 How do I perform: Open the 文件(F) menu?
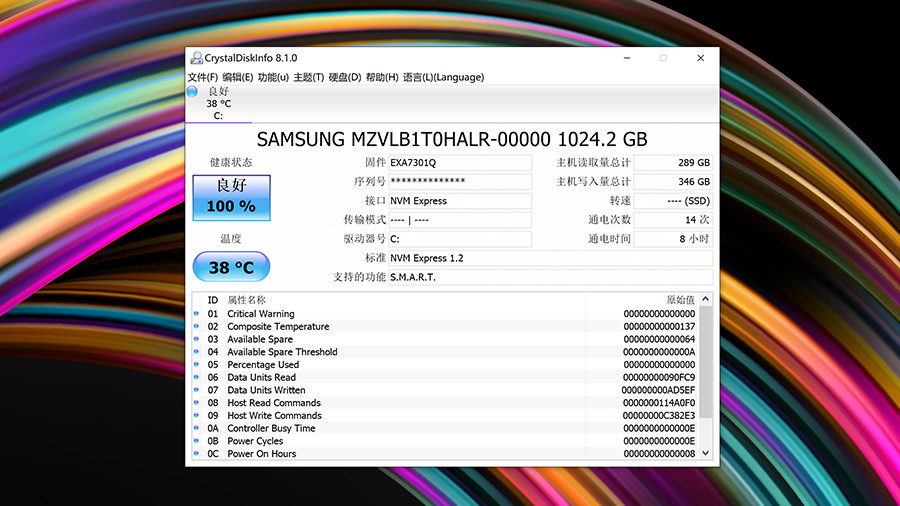203,77
